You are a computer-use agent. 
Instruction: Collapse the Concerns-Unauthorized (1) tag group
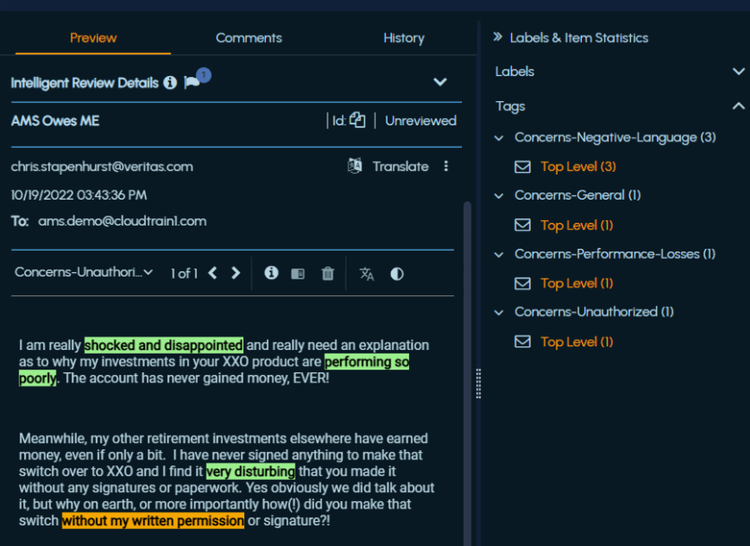[x=499, y=313]
